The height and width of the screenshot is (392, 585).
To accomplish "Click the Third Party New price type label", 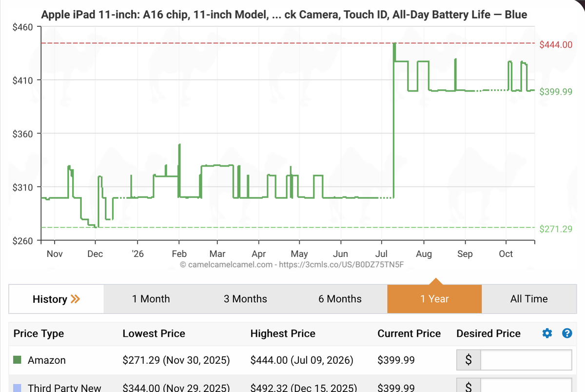I will (64, 388).
